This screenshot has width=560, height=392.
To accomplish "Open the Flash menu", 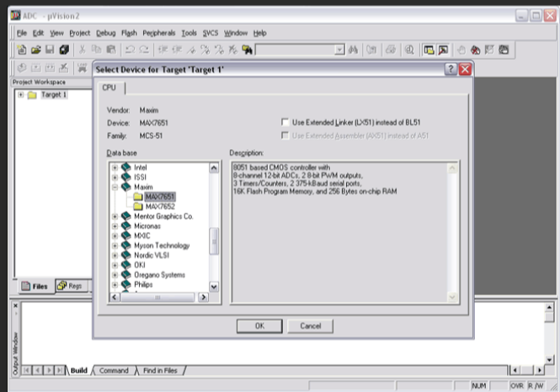I will click(x=129, y=33).
